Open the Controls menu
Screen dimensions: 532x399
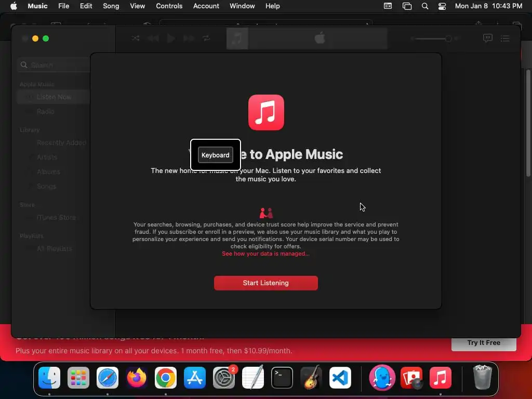(169, 6)
